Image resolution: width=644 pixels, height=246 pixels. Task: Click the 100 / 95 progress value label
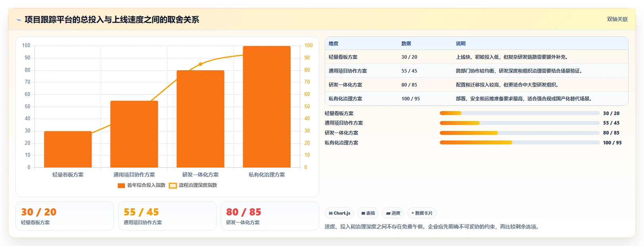612,143
